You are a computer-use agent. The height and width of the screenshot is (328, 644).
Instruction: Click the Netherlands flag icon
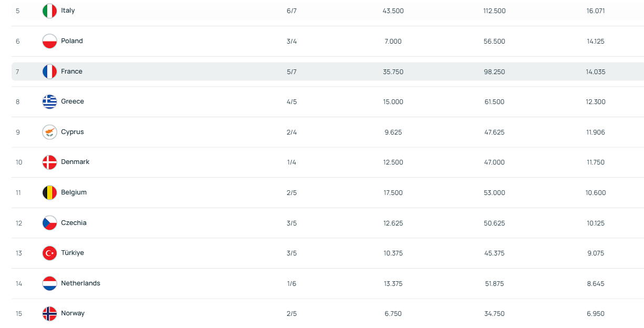pos(49,284)
